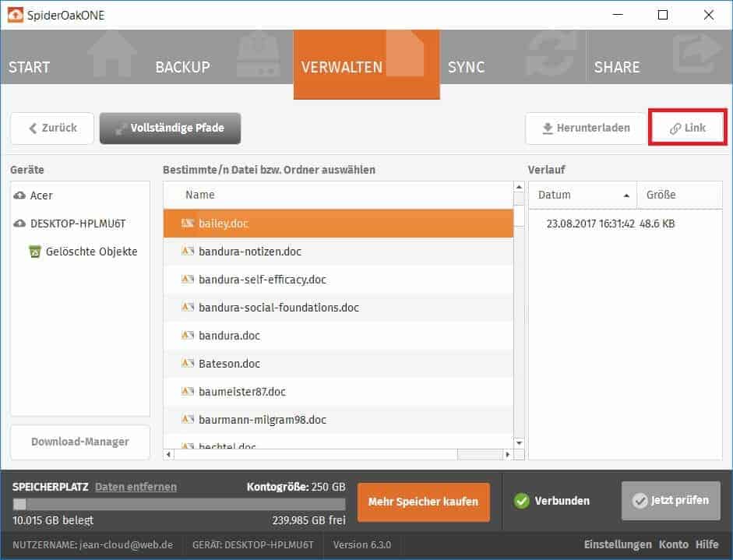Click the baurmann-milgram98.doc file icon
Image resolution: width=733 pixels, height=560 pixels.
(188, 420)
